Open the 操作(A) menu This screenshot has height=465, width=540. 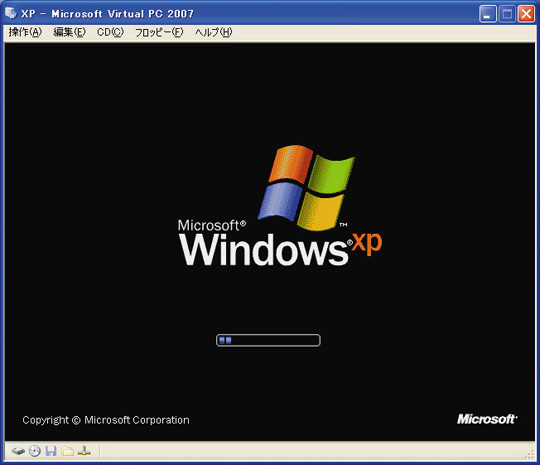tap(25, 32)
